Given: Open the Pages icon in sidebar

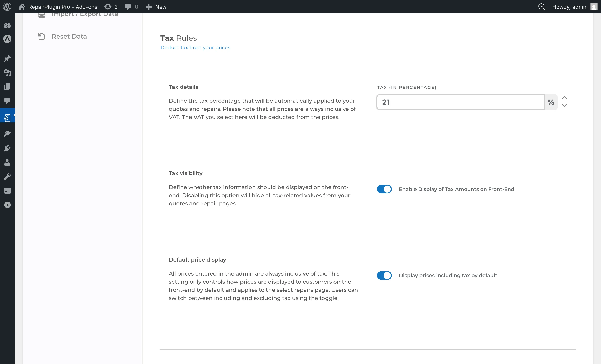Looking at the screenshot, I should pos(7,87).
